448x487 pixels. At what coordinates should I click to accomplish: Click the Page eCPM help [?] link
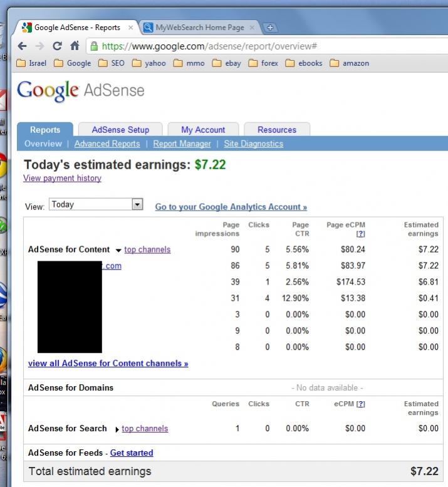tap(360, 234)
